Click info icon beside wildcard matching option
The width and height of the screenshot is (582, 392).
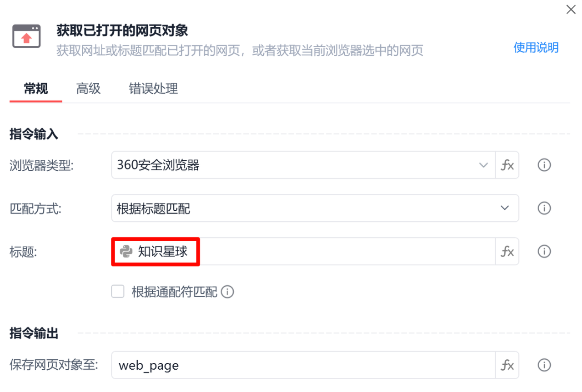[227, 292]
